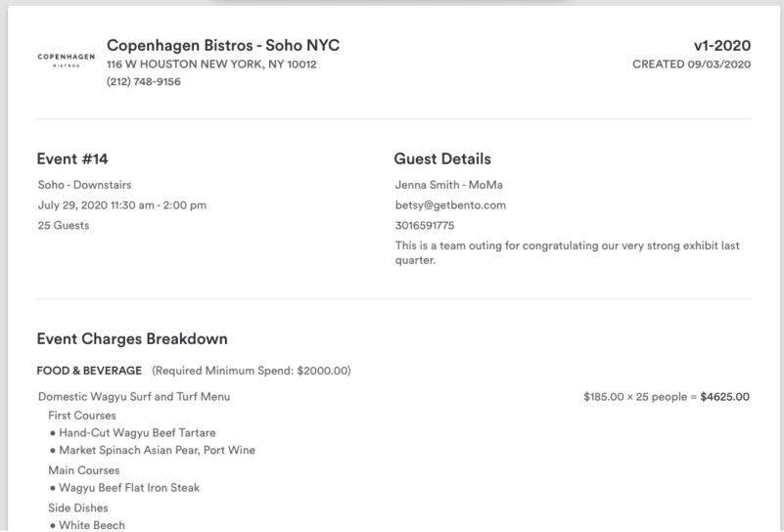Click the July 29, 2020 event time
Viewport: 784px width, 532px height.
tap(122, 205)
